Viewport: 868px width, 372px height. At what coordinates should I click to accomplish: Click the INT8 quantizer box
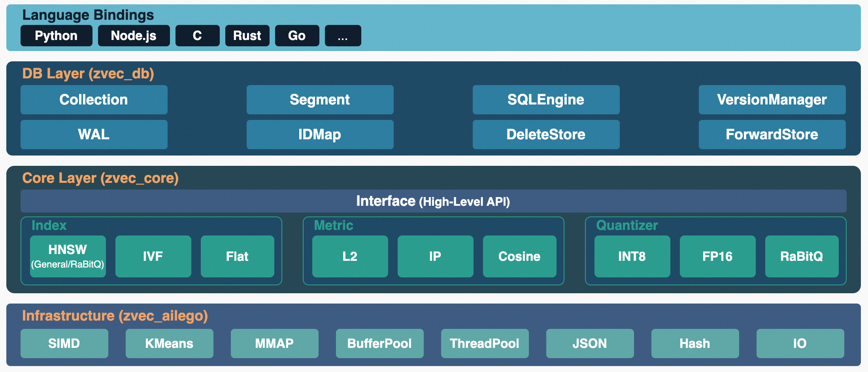[632, 256]
